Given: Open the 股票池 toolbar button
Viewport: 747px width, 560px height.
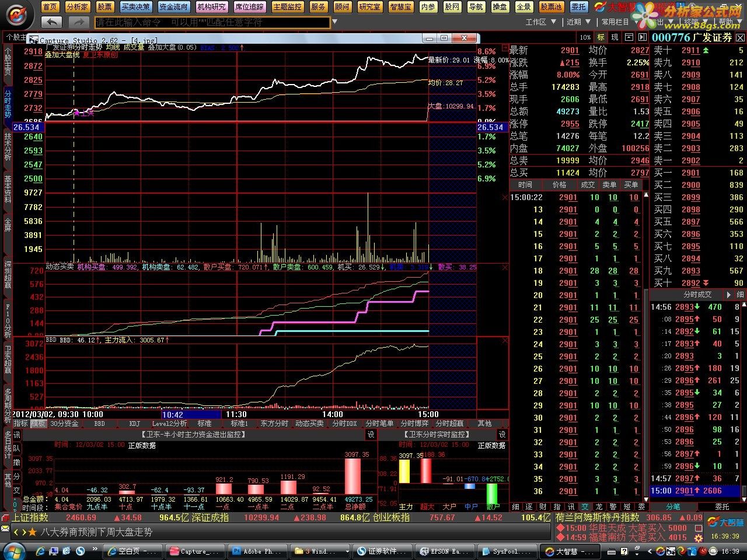Looking at the screenshot, I should click(551, 7).
